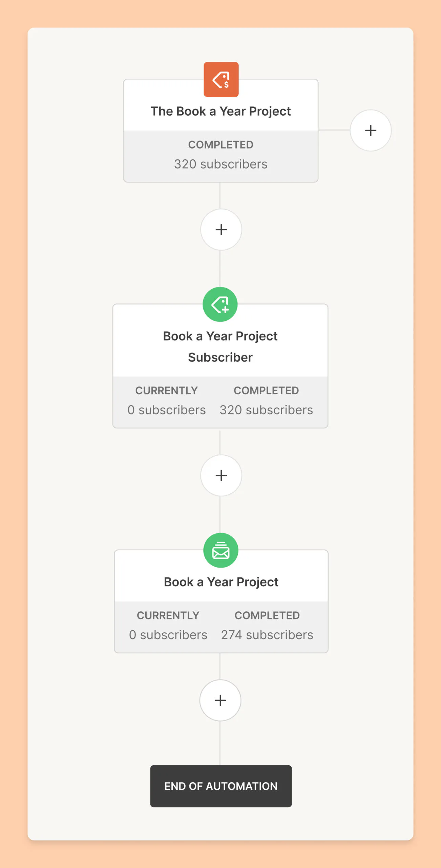
Task: Open Book a Year Project Subscriber tag step
Action: tap(220, 347)
